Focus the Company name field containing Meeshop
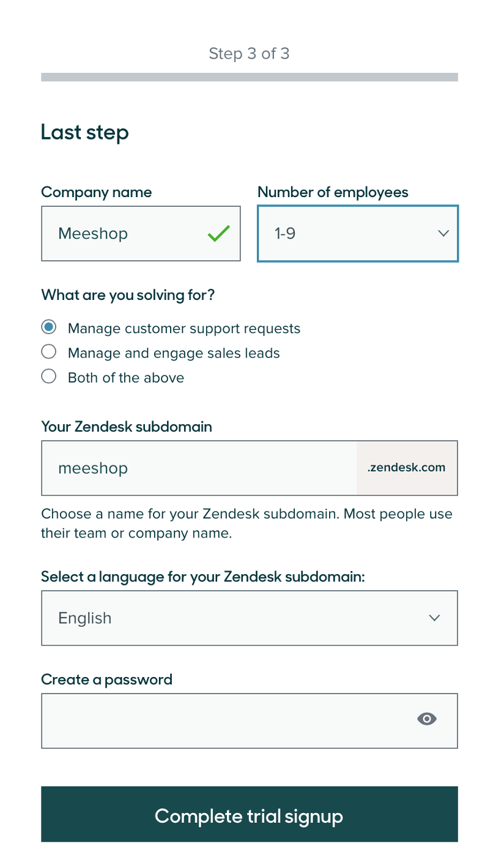 [x=141, y=233]
